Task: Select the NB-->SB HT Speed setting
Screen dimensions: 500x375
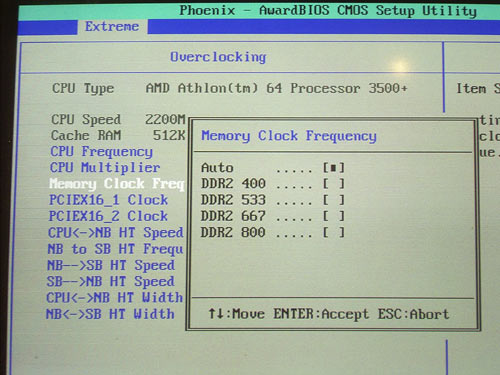Action: 111,265
